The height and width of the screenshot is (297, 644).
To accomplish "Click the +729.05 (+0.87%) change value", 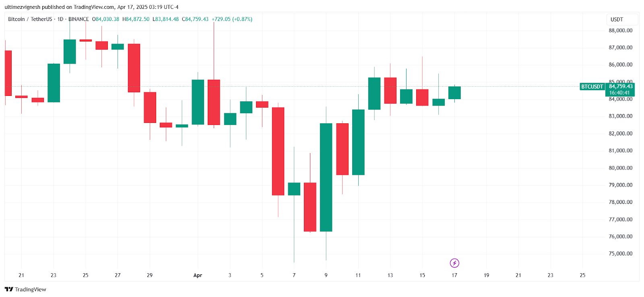I will tap(232, 19).
